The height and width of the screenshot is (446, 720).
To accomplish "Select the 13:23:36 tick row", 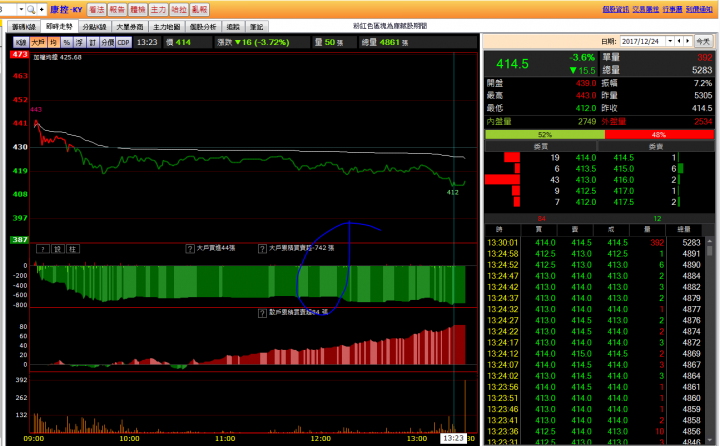I will point(594,431).
